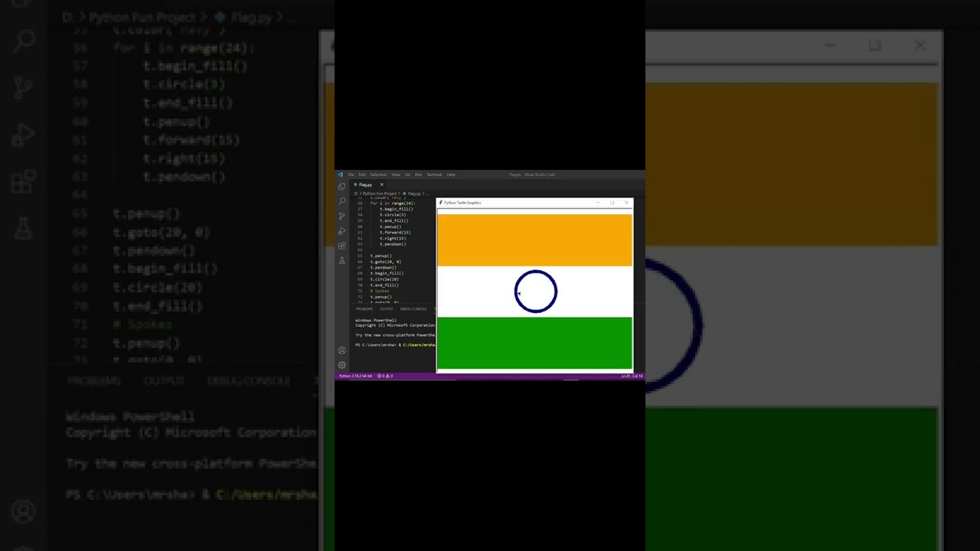This screenshot has height=551, width=980.
Task: Click the Python Fun Project breadcrumb
Action: (x=379, y=194)
